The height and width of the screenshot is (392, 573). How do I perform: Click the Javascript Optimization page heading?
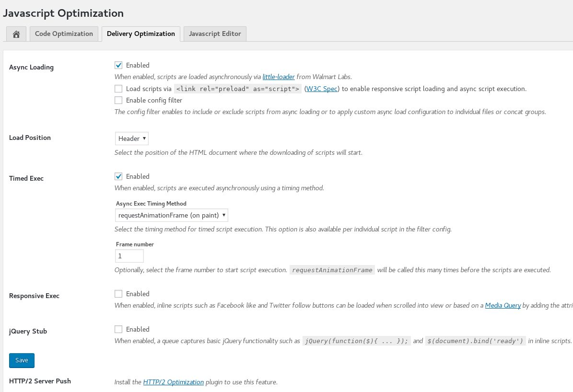63,13
